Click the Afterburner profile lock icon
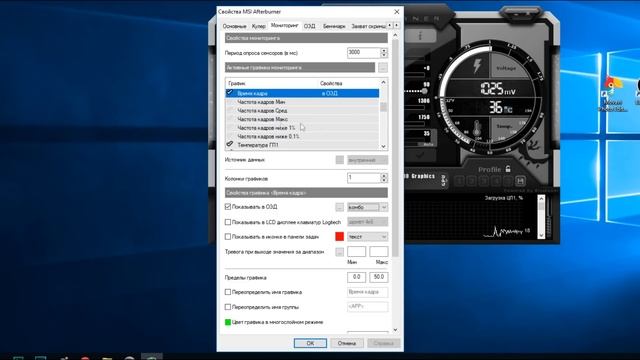The height and width of the screenshot is (360, 640). pos(508,169)
